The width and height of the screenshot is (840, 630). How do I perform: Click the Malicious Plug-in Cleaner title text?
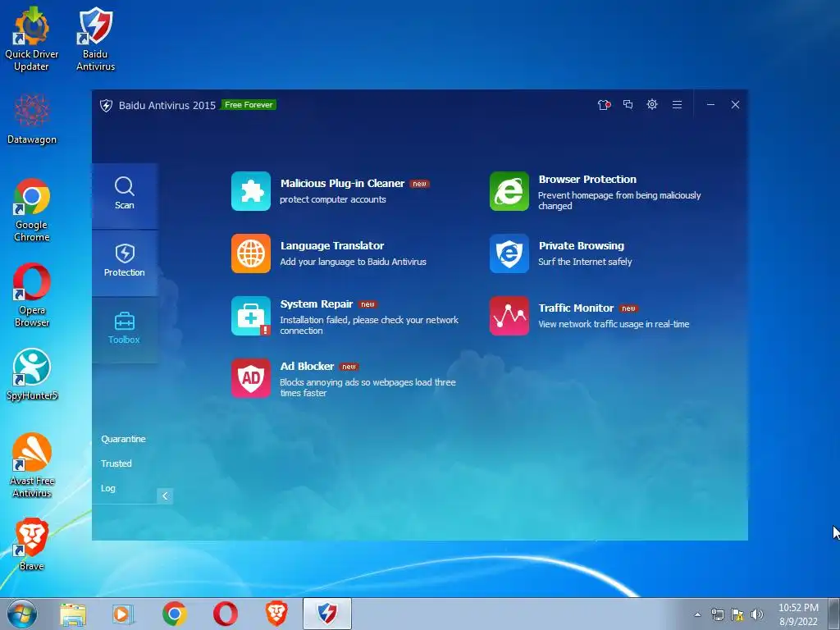coord(342,183)
